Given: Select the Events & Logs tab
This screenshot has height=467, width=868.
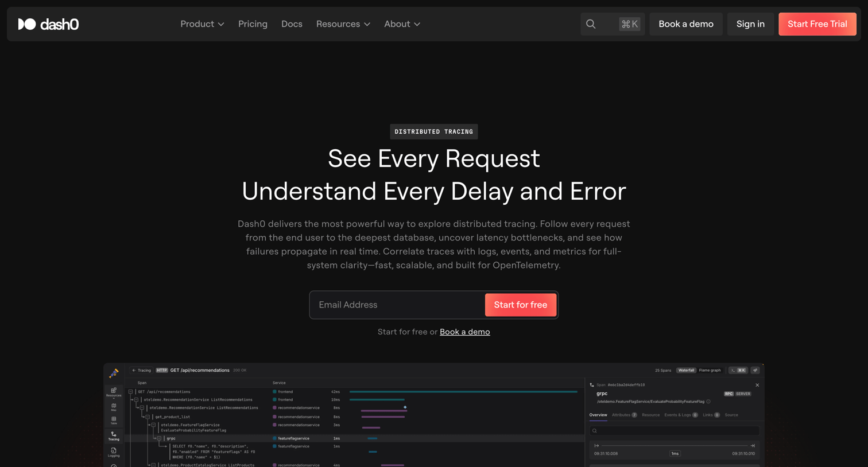Looking at the screenshot, I should (x=681, y=415).
